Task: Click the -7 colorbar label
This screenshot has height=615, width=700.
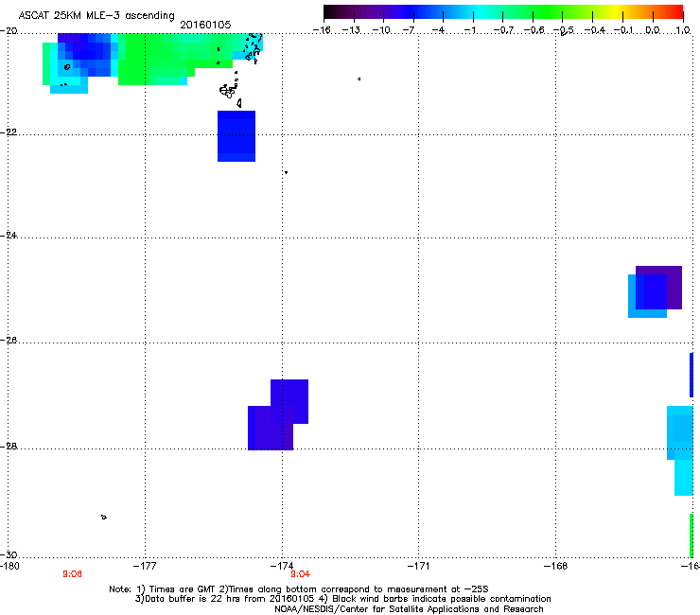Action: tap(409, 30)
